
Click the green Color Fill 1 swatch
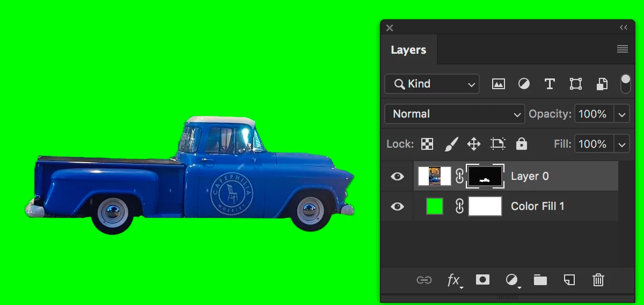tap(435, 206)
